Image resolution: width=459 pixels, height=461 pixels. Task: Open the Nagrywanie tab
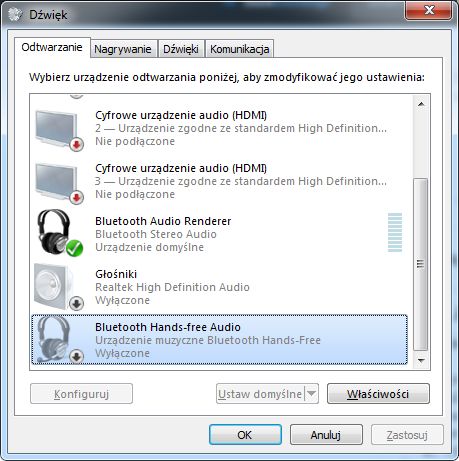tap(123, 49)
